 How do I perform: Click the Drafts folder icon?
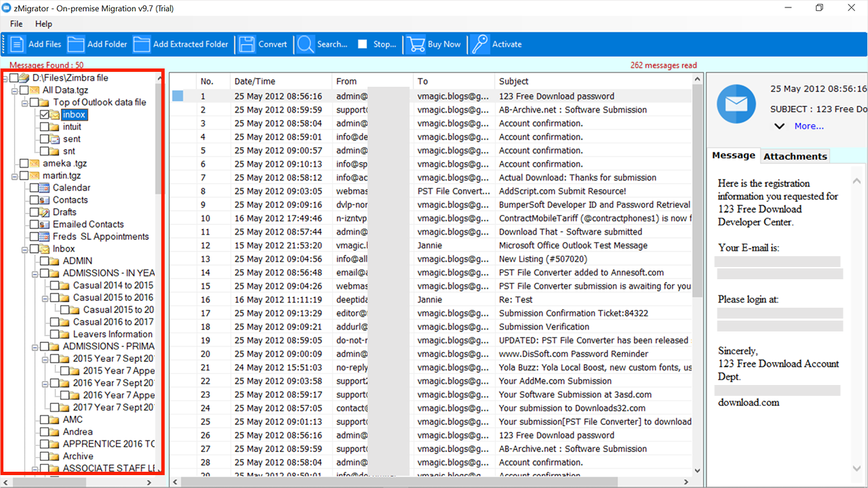pos(45,212)
